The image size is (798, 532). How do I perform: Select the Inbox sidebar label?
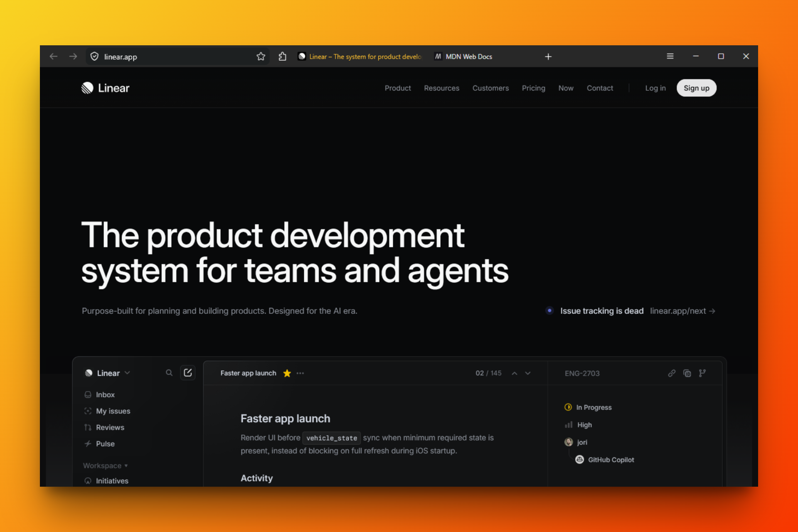pos(105,394)
